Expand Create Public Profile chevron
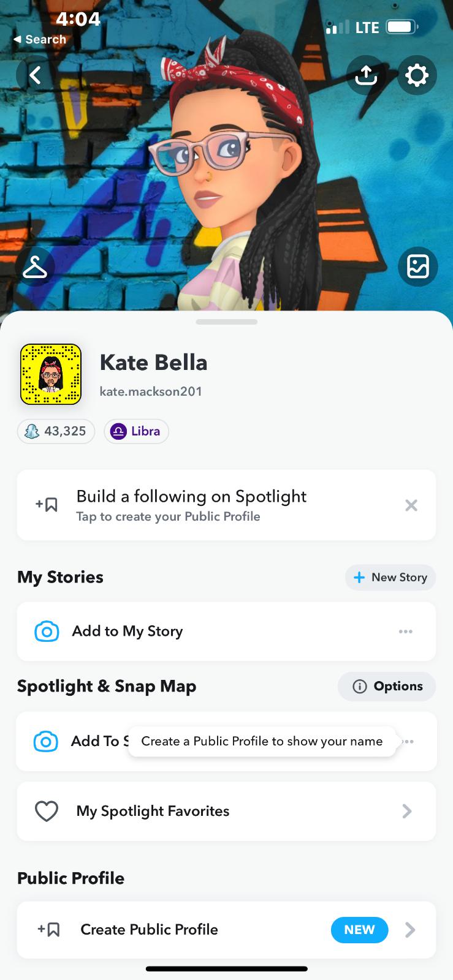Image resolution: width=453 pixels, height=980 pixels. click(x=410, y=930)
